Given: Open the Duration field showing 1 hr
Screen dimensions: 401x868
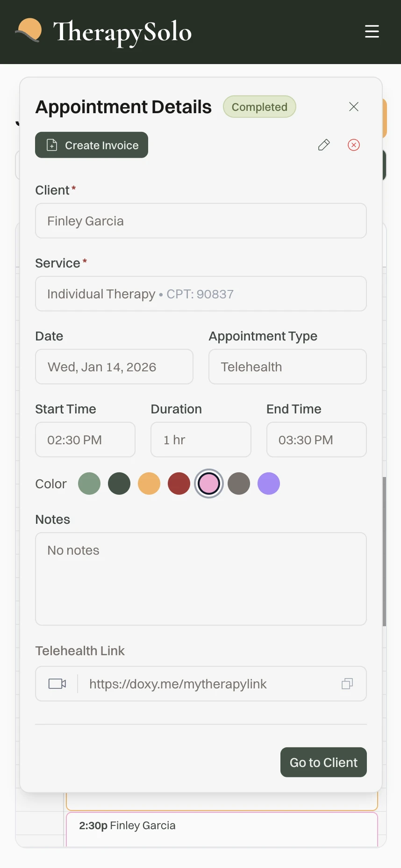Looking at the screenshot, I should point(201,440).
